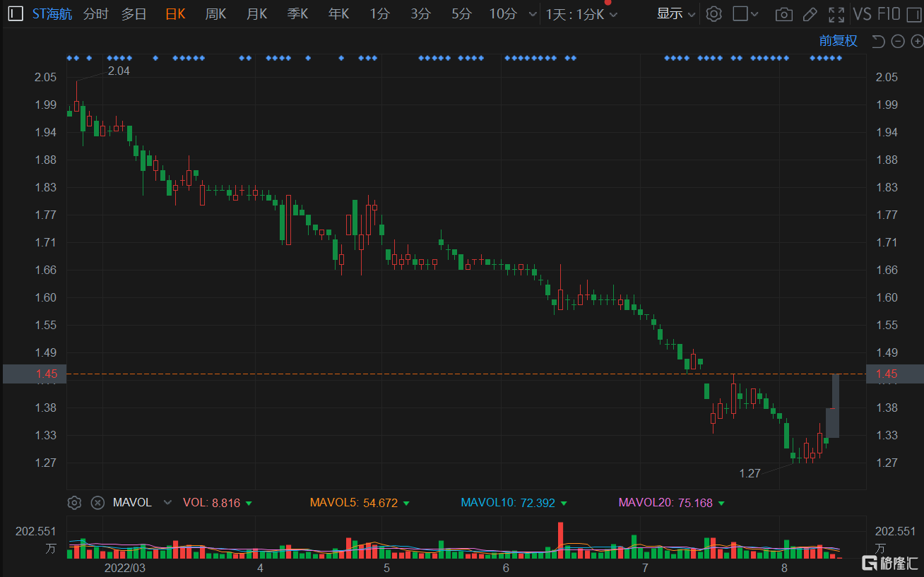Select the 月K monthly tab
Image resolution: width=924 pixels, height=577 pixels.
pyautogui.click(x=256, y=13)
